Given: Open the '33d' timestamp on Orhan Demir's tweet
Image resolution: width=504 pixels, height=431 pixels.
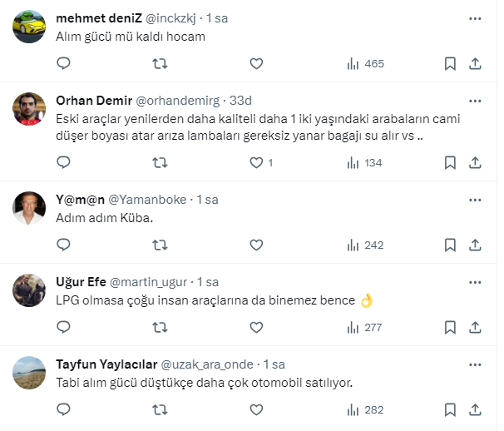Looking at the screenshot, I should [x=240, y=101].
